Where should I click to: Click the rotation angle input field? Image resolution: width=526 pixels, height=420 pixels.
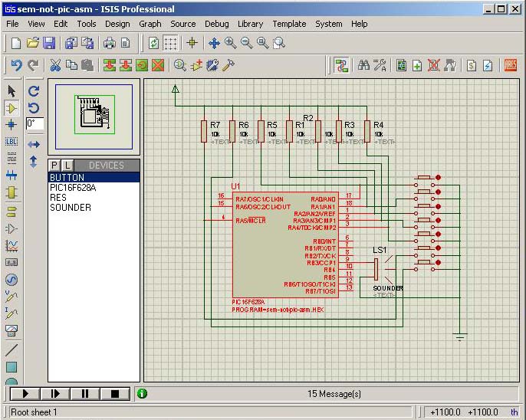pyautogui.click(x=35, y=123)
